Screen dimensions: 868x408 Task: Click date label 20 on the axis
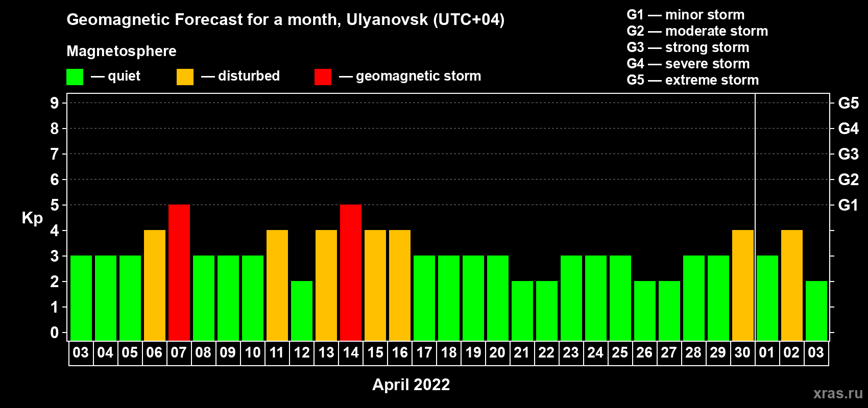[x=497, y=353]
